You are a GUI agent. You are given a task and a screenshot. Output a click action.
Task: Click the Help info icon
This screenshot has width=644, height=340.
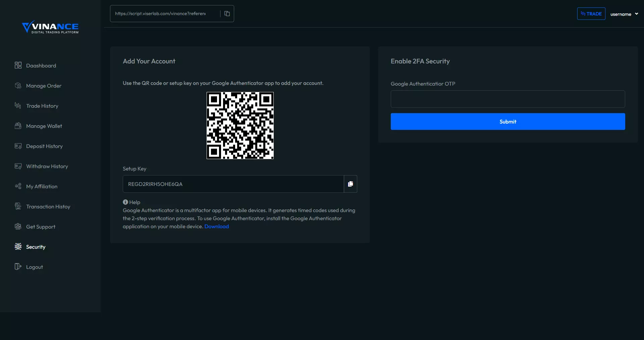(125, 202)
